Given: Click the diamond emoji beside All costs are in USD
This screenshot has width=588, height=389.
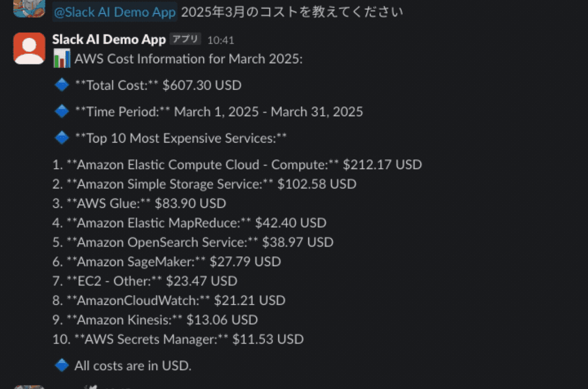Looking at the screenshot, I should pos(62,365).
